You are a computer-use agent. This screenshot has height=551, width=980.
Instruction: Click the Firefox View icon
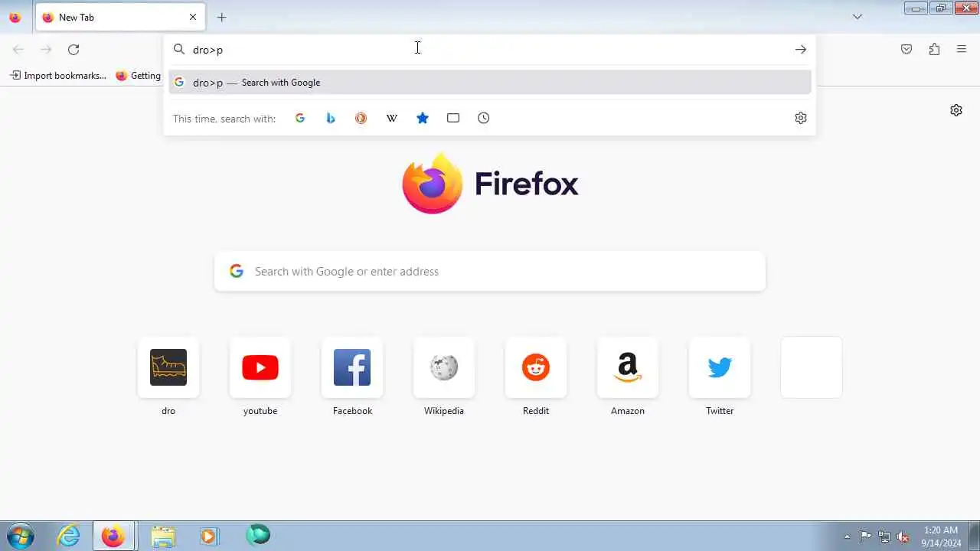[x=15, y=17]
